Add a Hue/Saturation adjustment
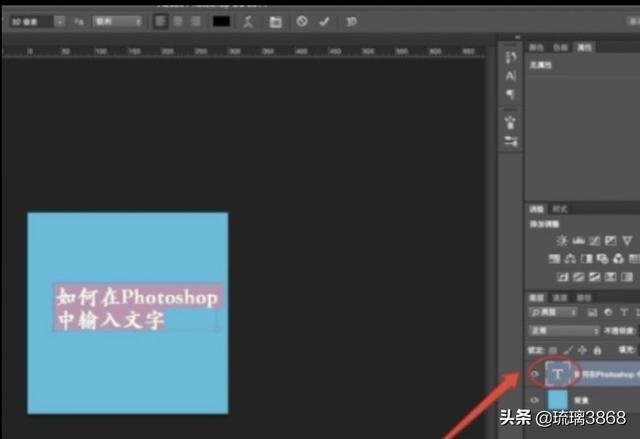 554,259
